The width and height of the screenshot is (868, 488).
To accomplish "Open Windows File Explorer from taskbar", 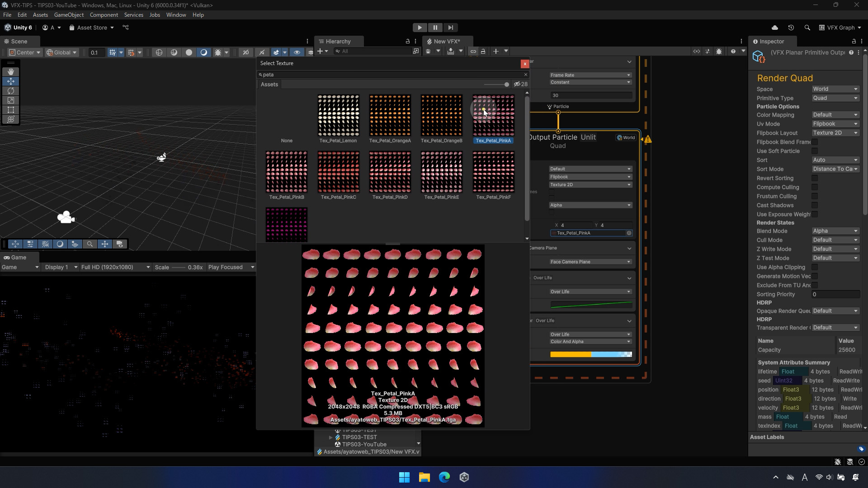I will point(424,477).
